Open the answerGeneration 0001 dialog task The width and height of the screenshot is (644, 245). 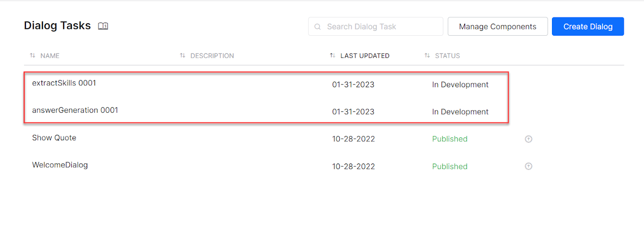[x=75, y=110]
